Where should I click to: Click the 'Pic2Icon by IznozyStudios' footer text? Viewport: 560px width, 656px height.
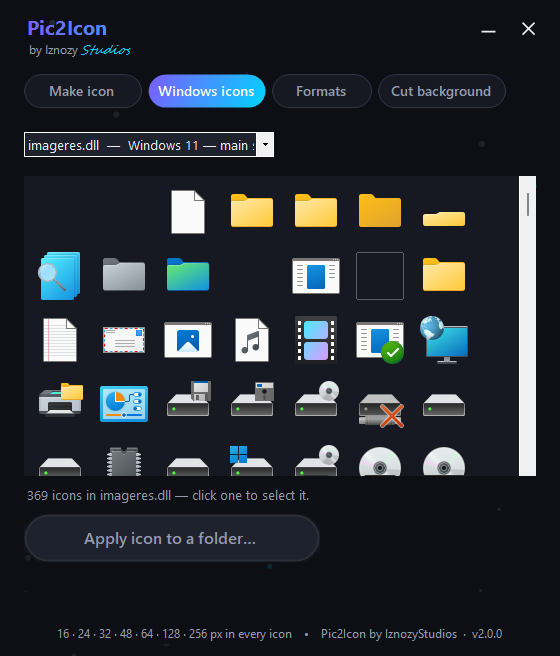pyautogui.click(x=389, y=634)
